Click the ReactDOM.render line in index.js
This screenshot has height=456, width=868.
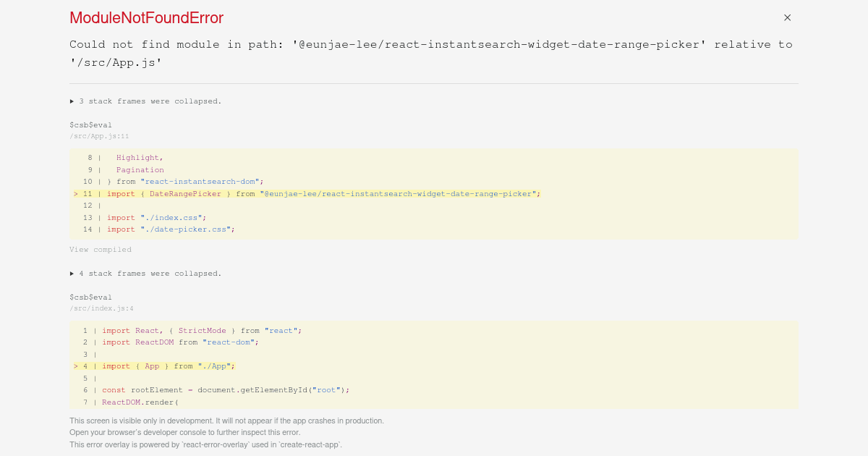[142, 402]
